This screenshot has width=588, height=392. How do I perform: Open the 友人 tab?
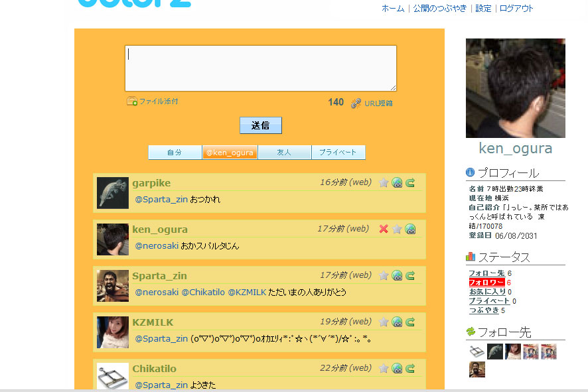point(284,153)
